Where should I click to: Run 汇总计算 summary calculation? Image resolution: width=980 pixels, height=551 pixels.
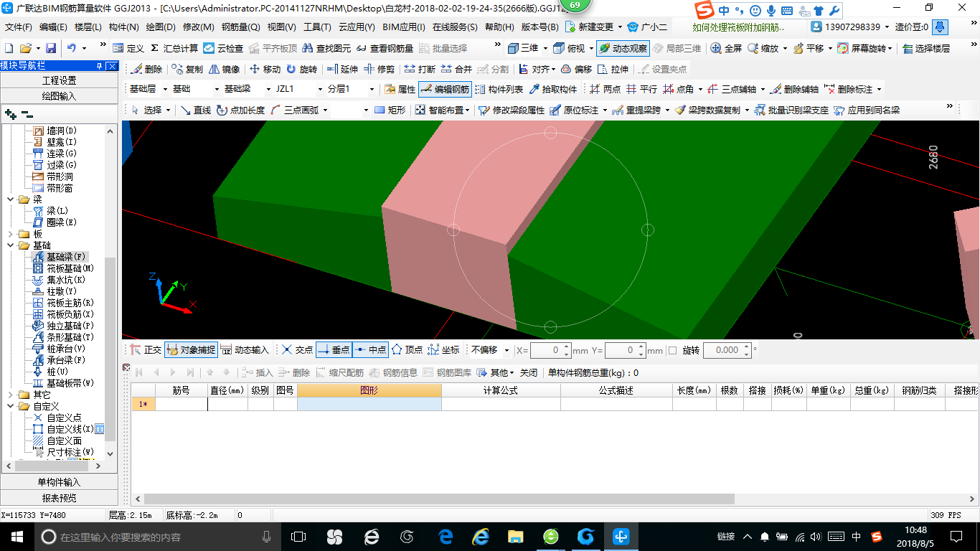[x=174, y=48]
